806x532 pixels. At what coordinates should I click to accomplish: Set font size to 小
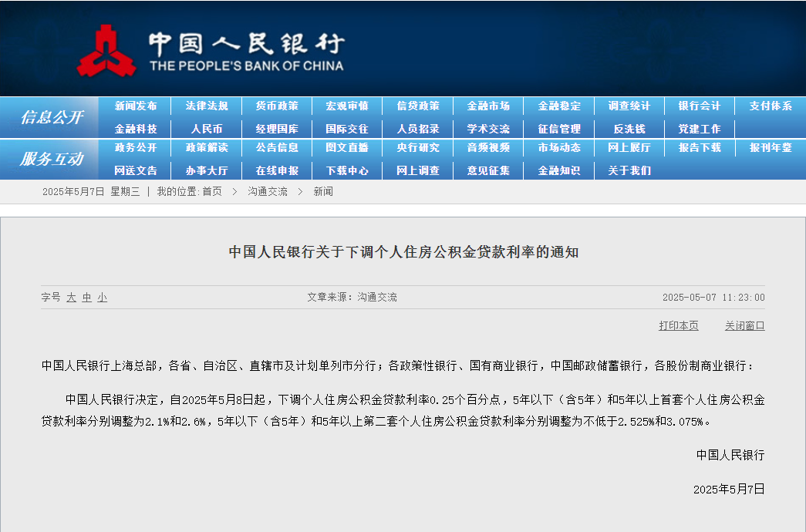coord(103,298)
